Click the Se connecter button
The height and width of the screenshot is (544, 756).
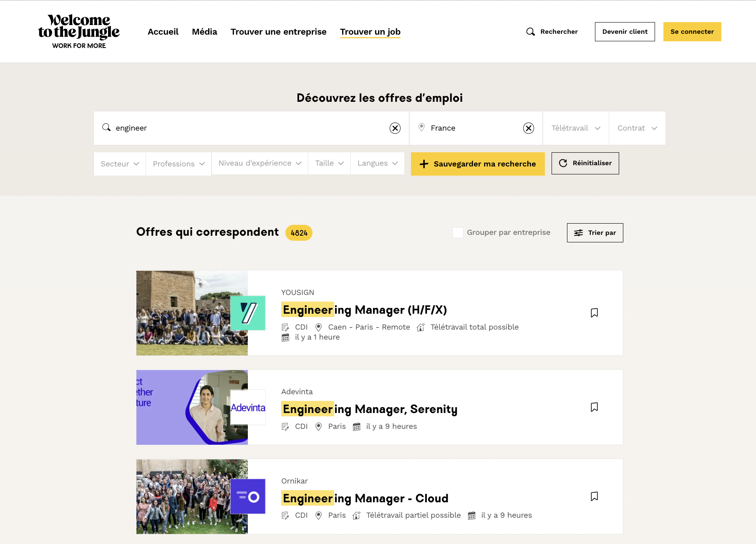click(x=692, y=32)
